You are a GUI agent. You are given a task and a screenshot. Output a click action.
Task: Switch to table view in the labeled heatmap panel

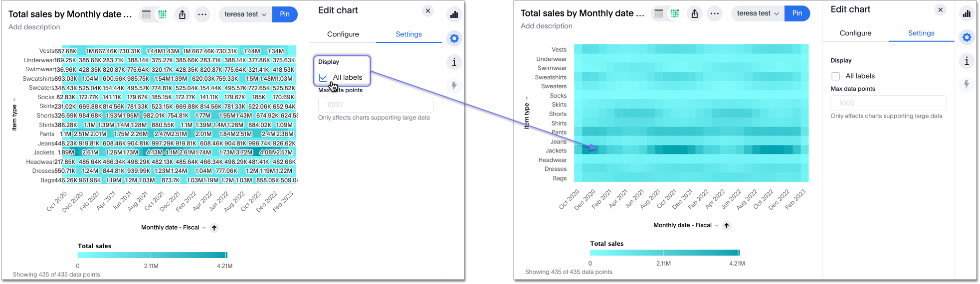point(146,14)
